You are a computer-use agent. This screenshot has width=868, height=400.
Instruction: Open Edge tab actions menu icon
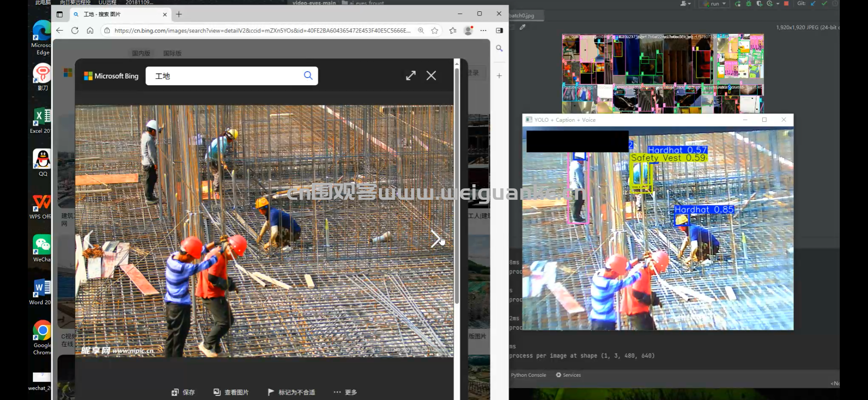tap(60, 14)
